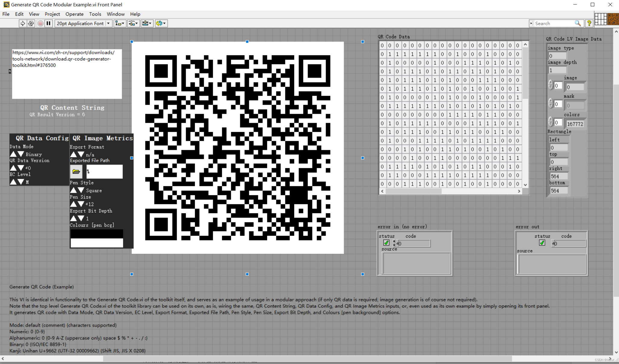Open Distribute Objects tool

click(x=133, y=23)
